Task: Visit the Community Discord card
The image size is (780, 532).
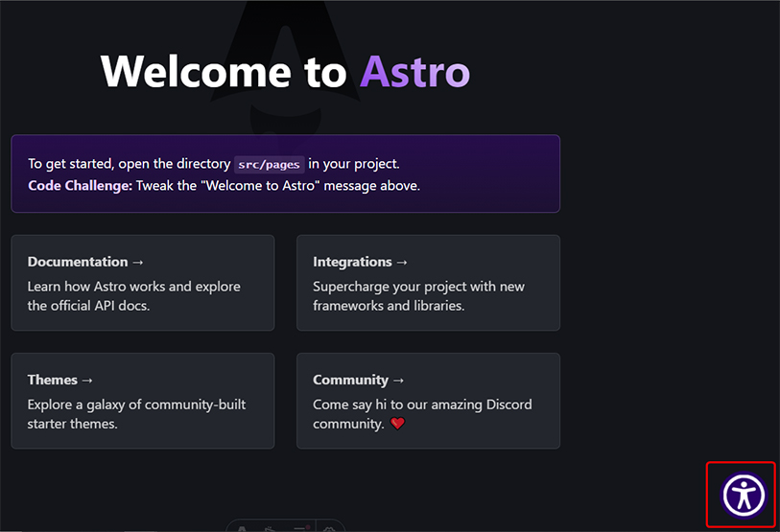Action: click(x=428, y=401)
